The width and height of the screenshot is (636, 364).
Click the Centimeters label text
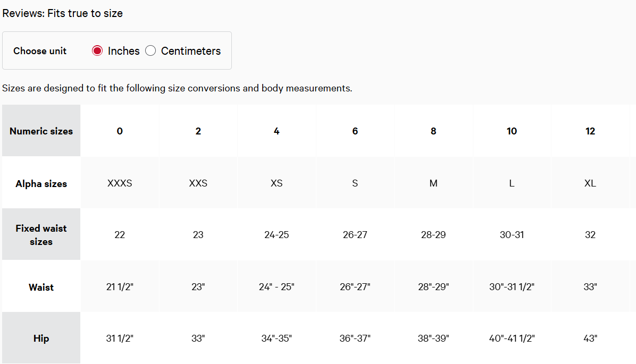coord(190,51)
